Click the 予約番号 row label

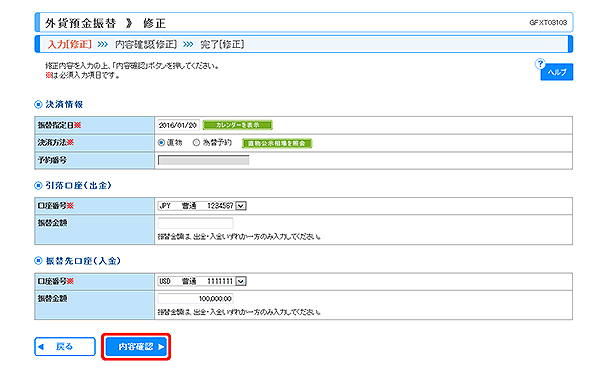click(x=52, y=160)
